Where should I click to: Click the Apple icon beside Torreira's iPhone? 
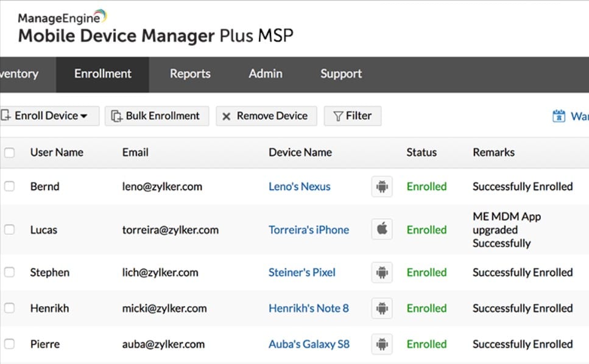pos(382,229)
